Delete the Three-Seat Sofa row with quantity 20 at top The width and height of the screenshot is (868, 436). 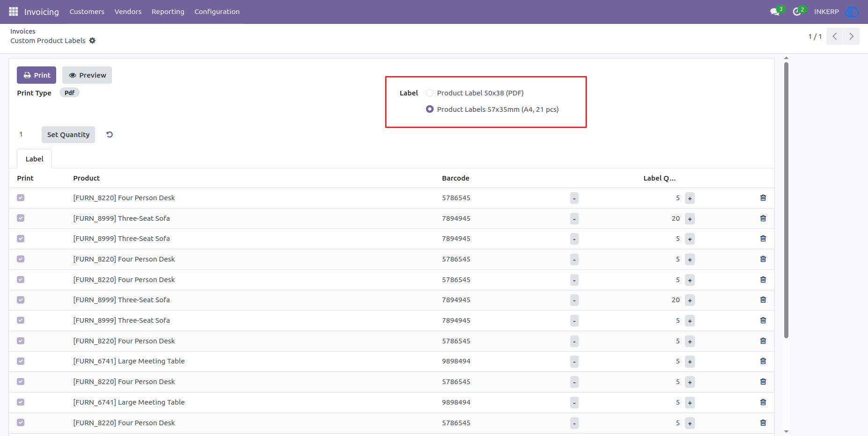pyautogui.click(x=763, y=218)
